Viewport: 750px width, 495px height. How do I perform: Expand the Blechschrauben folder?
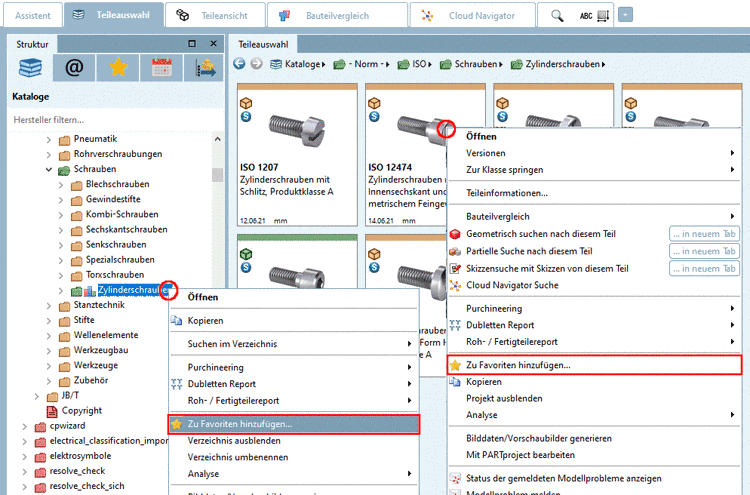[x=61, y=185]
